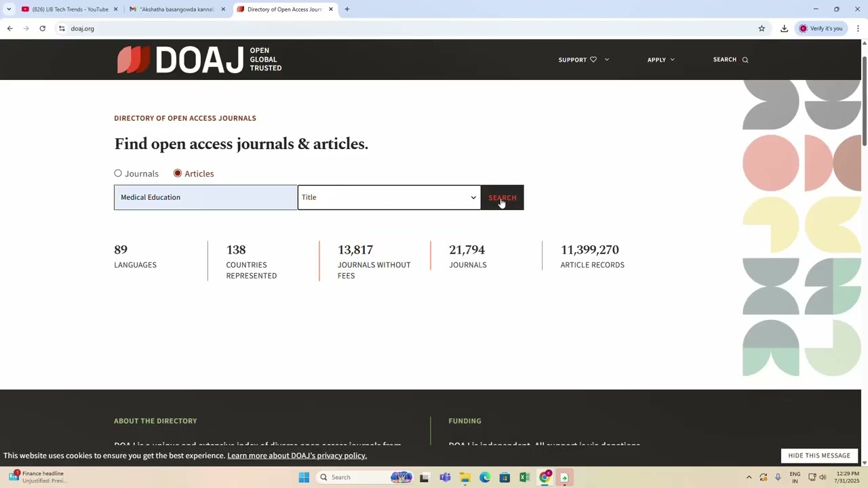Click the red SEARCH button
Viewport: 868px width, 488px height.
tap(502, 197)
